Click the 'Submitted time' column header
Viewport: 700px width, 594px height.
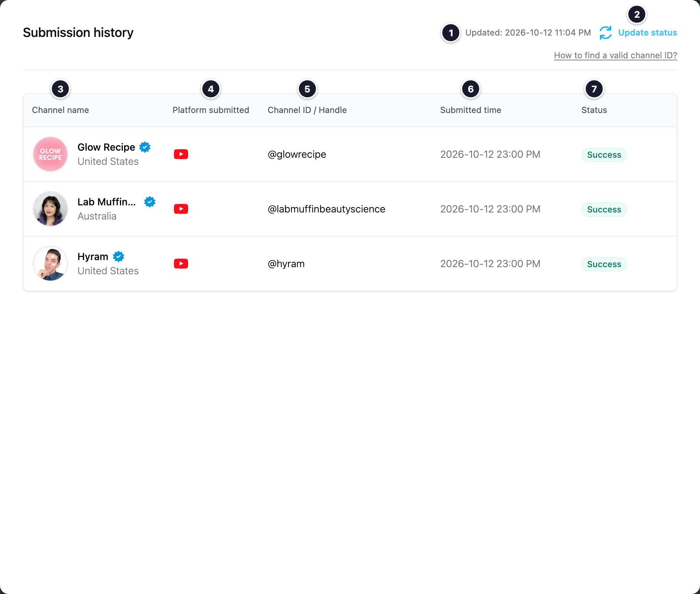pyautogui.click(x=471, y=110)
